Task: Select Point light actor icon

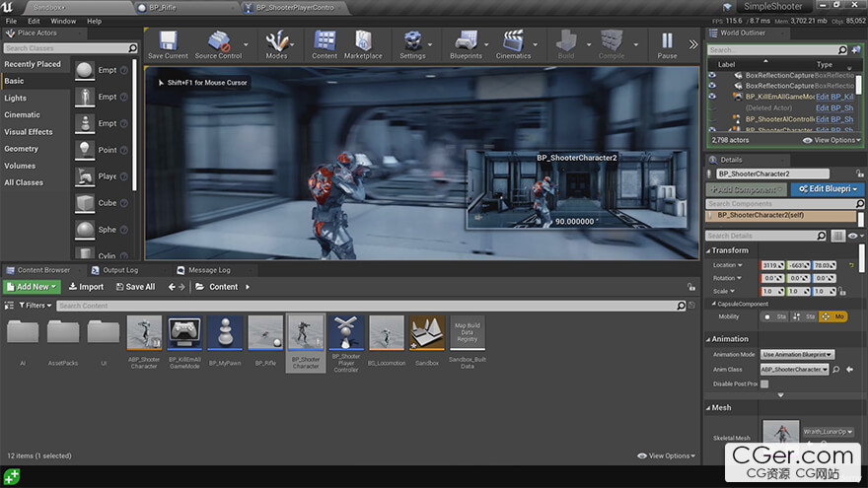Action: [85, 150]
